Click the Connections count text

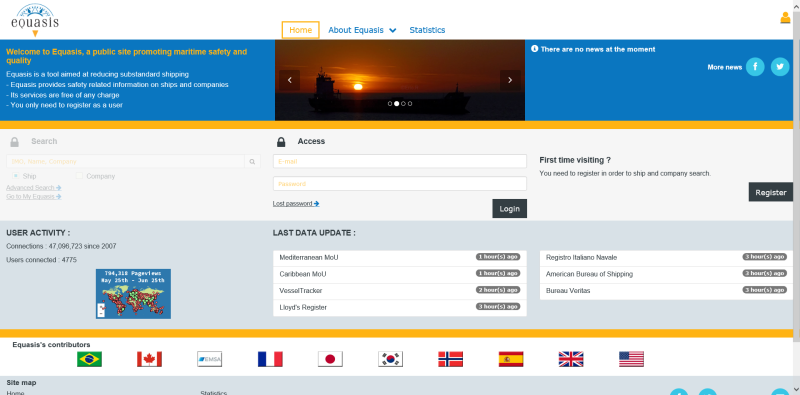[x=61, y=246]
